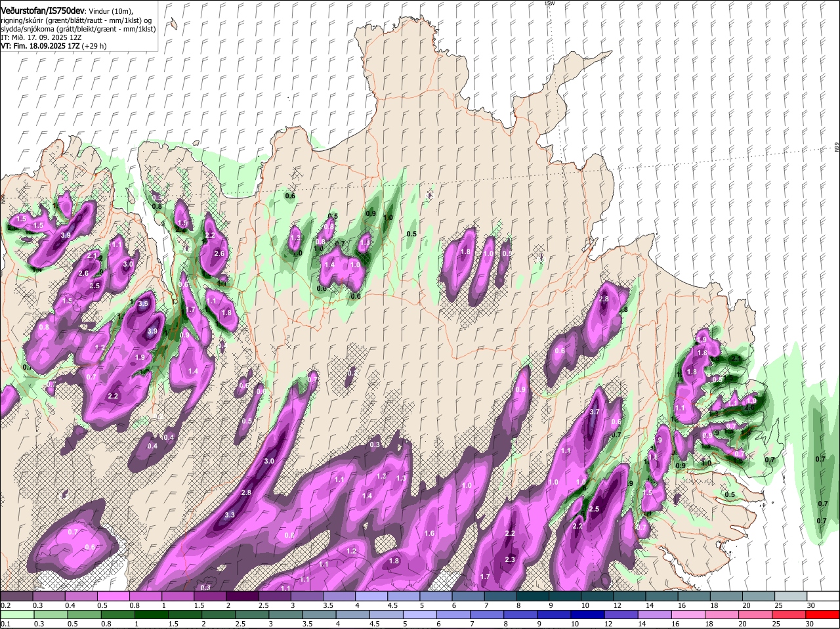Select the 0.3 mauve swatch in the snow legend
Viewport: 840px width, 629px height.
click(49, 596)
